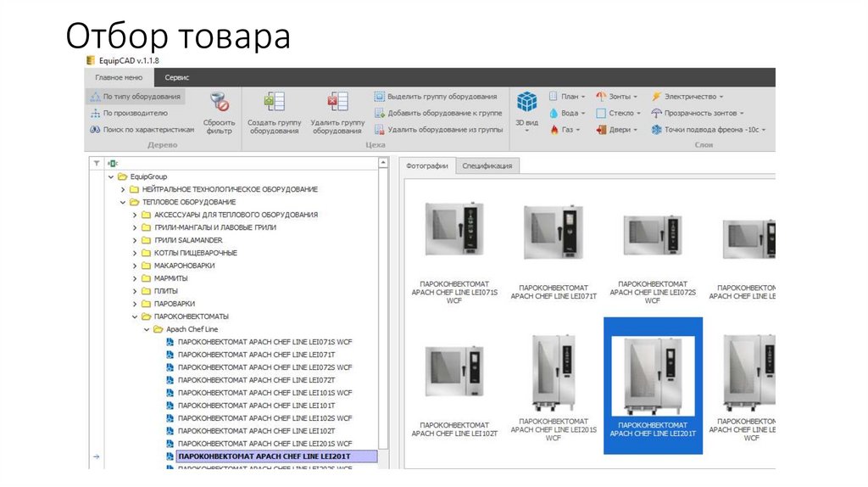868x487 pixels.
Task: Collapse ТЕПЛОВОЕ ОБОРУДОВАНИЕ folder
Action: pos(123,202)
